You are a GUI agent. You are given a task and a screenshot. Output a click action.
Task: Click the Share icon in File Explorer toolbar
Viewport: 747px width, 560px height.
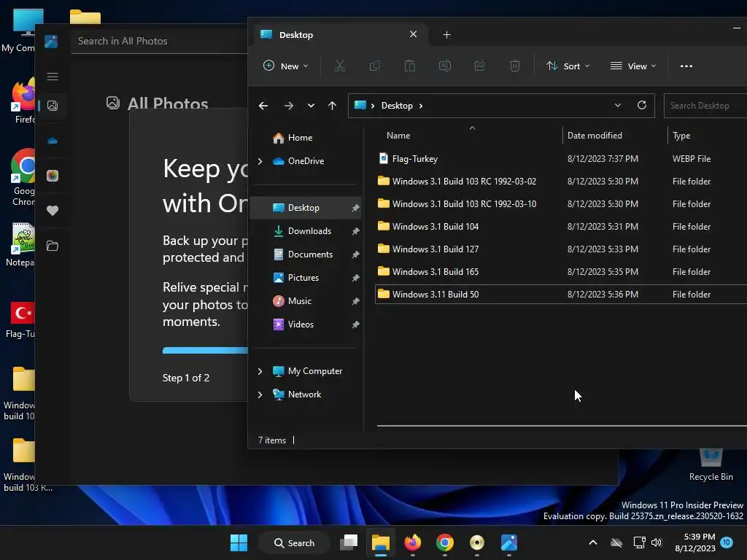pyautogui.click(x=480, y=66)
